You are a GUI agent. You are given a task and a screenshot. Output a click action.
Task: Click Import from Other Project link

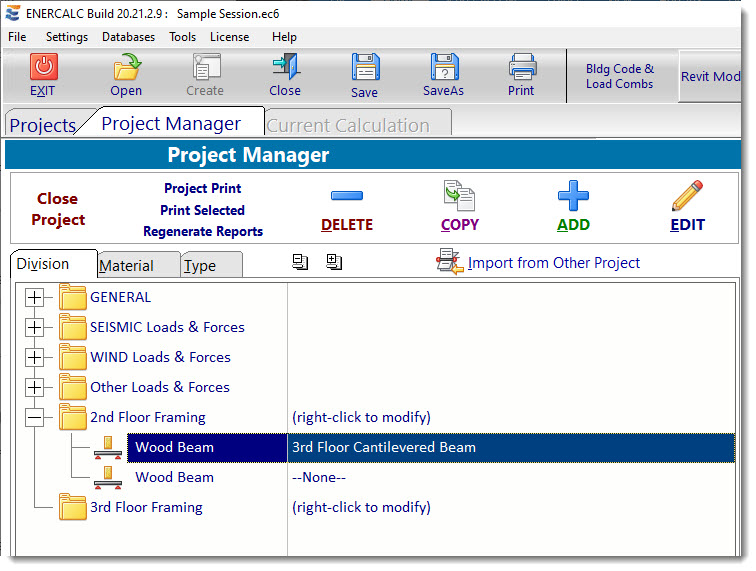553,263
